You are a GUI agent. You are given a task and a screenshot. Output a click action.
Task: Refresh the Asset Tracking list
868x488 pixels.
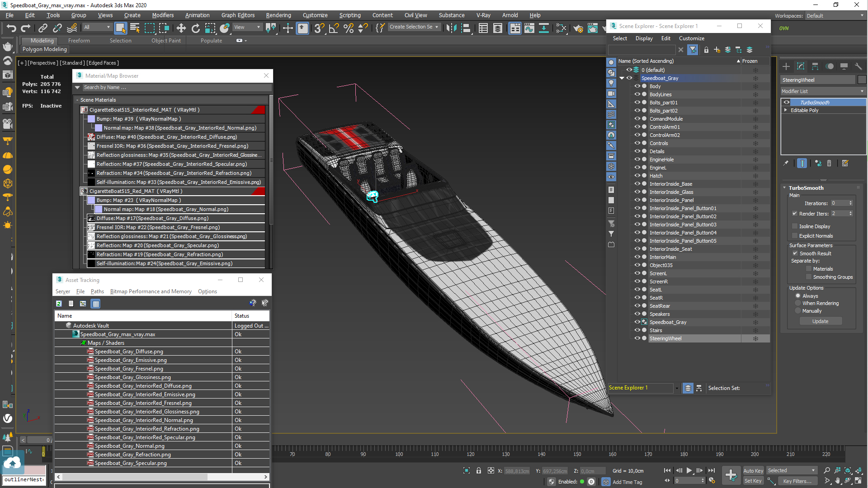click(59, 304)
